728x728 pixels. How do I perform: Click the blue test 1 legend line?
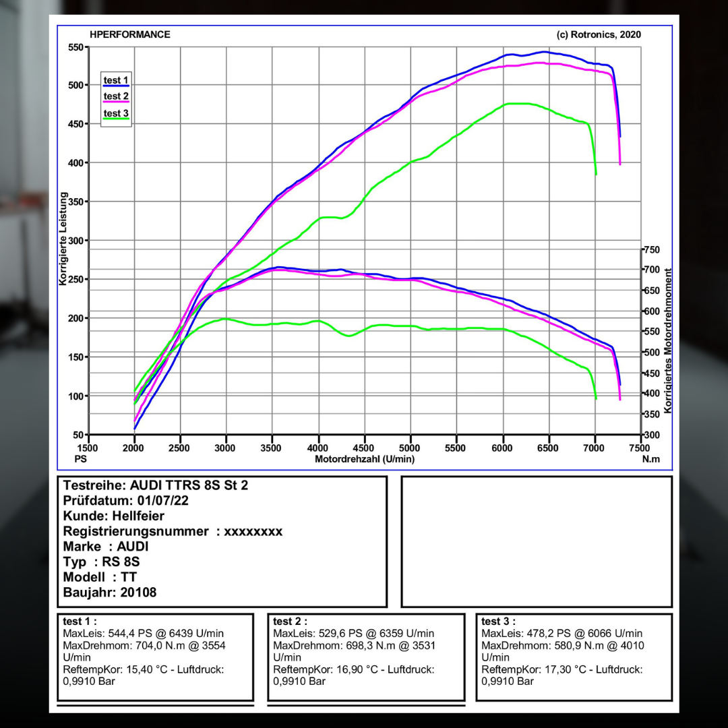(116, 86)
